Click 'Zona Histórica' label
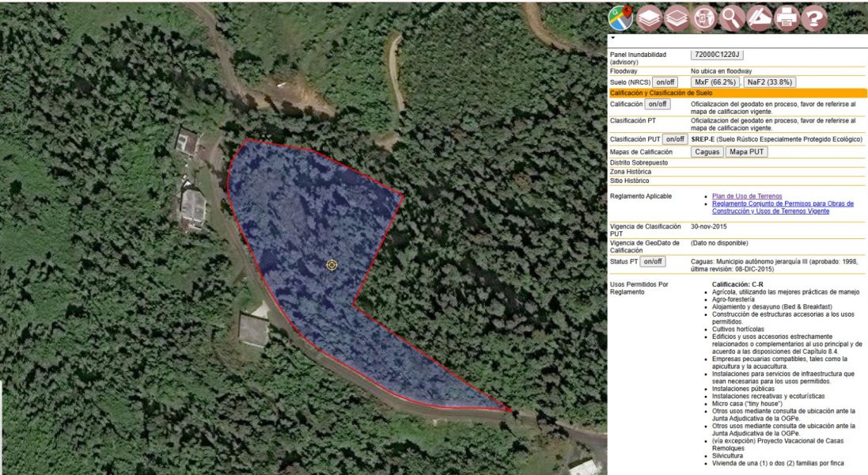Image resolution: width=868 pixels, height=475 pixels. [630, 172]
